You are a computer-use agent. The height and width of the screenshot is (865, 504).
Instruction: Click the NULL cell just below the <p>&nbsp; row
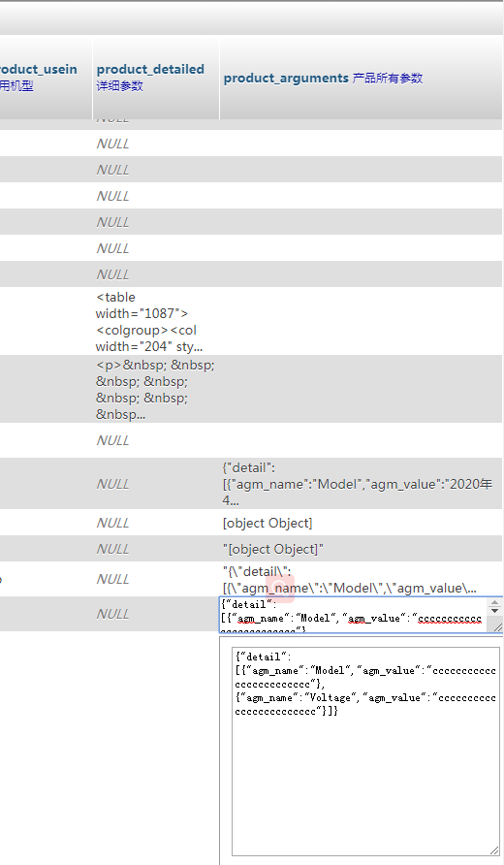pyautogui.click(x=113, y=440)
